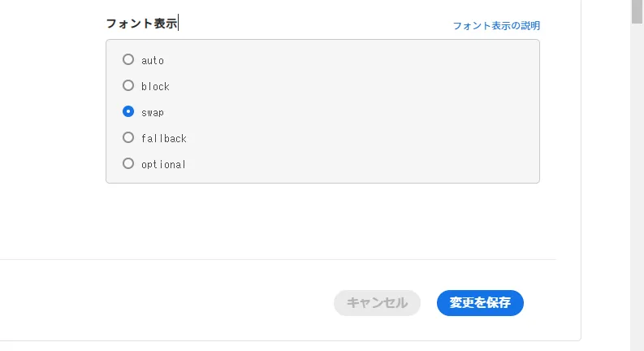The image size is (644, 351).
Task: Select the optional radio button
Action: [128, 163]
